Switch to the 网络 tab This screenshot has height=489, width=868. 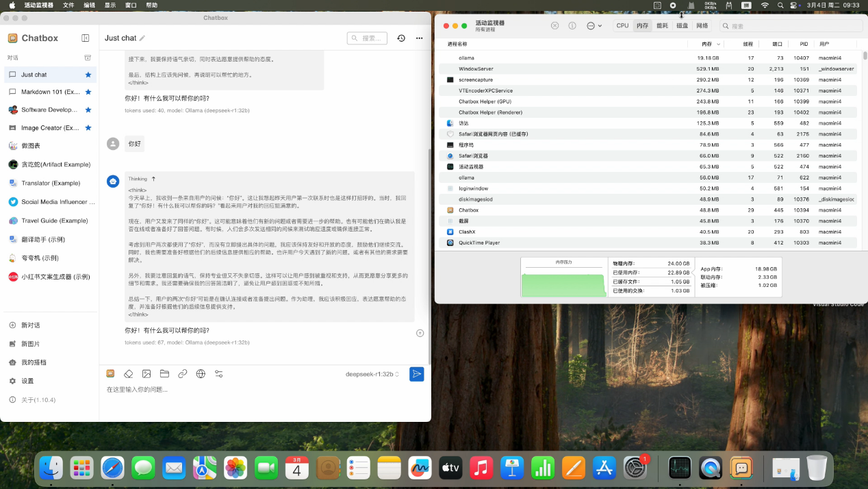pyautogui.click(x=702, y=25)
